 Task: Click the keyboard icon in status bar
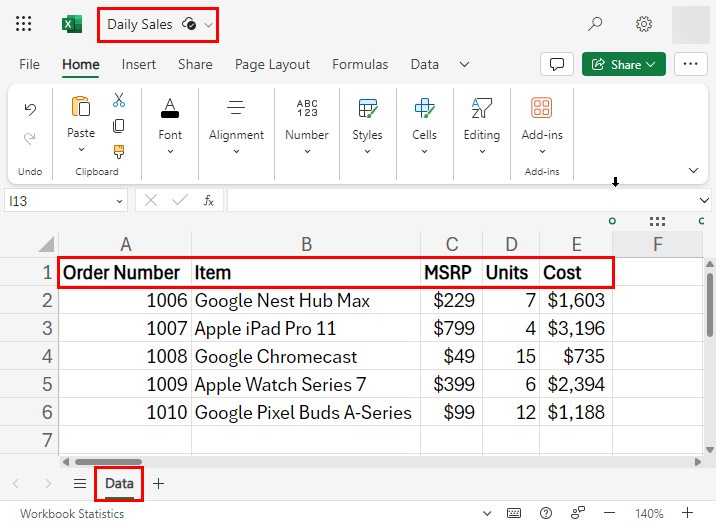514,513
